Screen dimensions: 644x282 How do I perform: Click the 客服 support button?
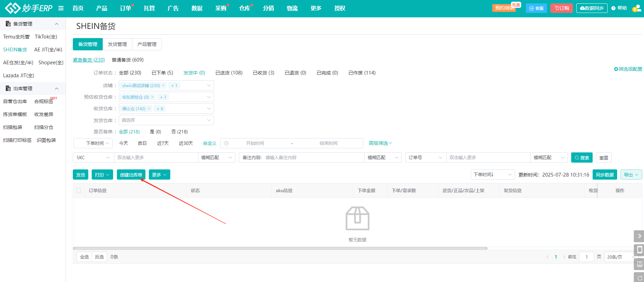(x=536, y=8)
